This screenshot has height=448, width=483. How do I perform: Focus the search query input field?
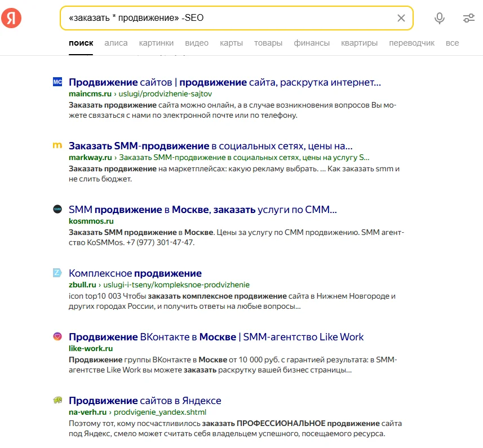(x=225, y=18)
